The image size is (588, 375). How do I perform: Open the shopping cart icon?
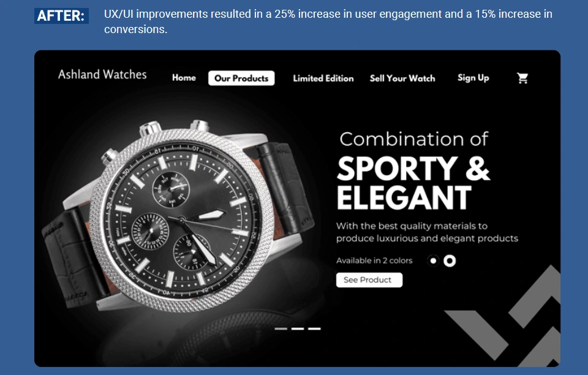point(522,78)
